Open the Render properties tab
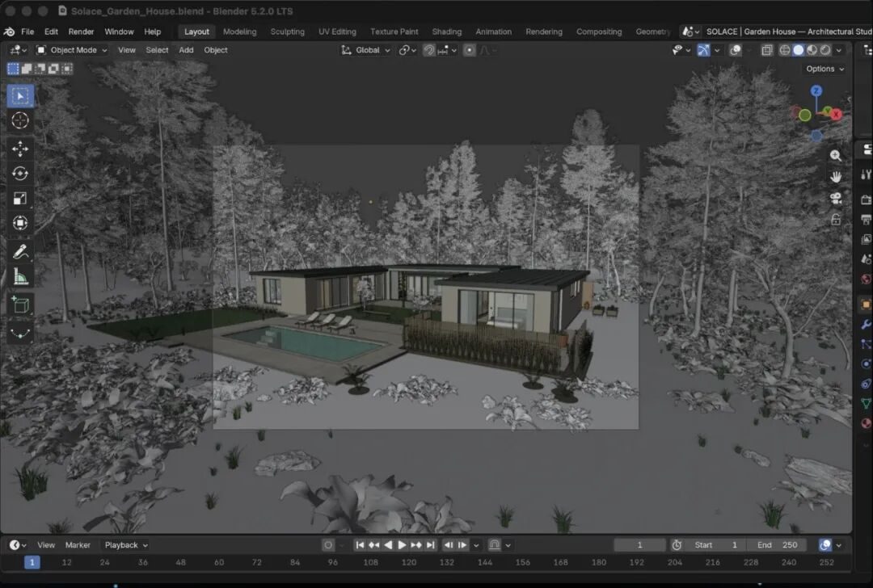This screenshot has height=588, width=873. click(x=867, y=199)
